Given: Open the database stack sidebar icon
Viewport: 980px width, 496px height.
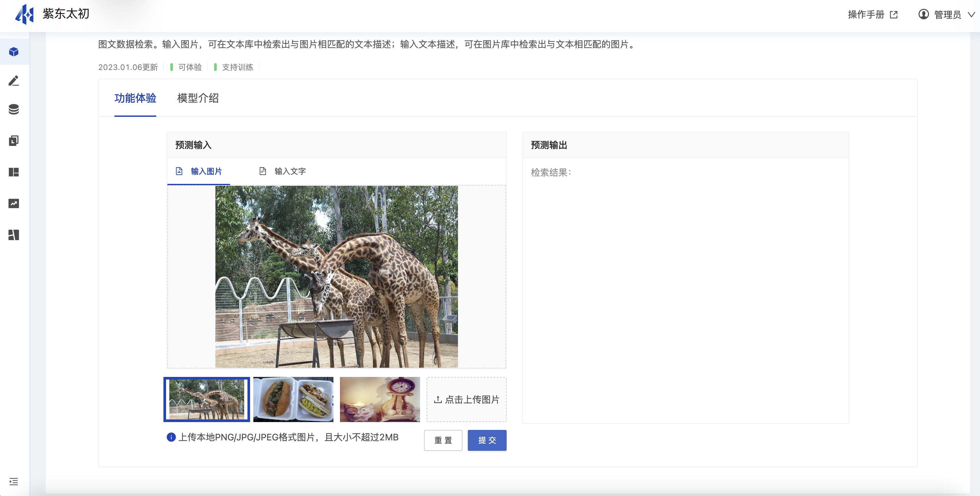Looking at the screenshot, I should tap(14, 110).
